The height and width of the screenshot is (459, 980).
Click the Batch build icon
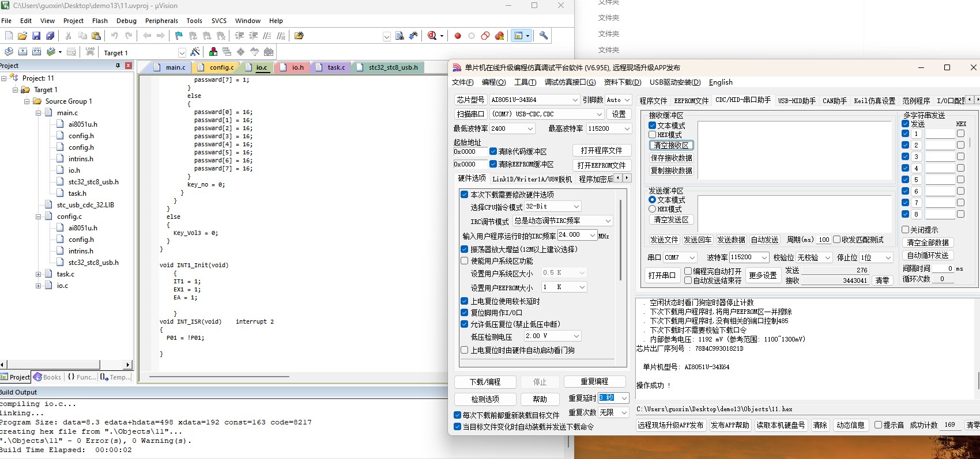pyautogui.click(x=51, y=52)
